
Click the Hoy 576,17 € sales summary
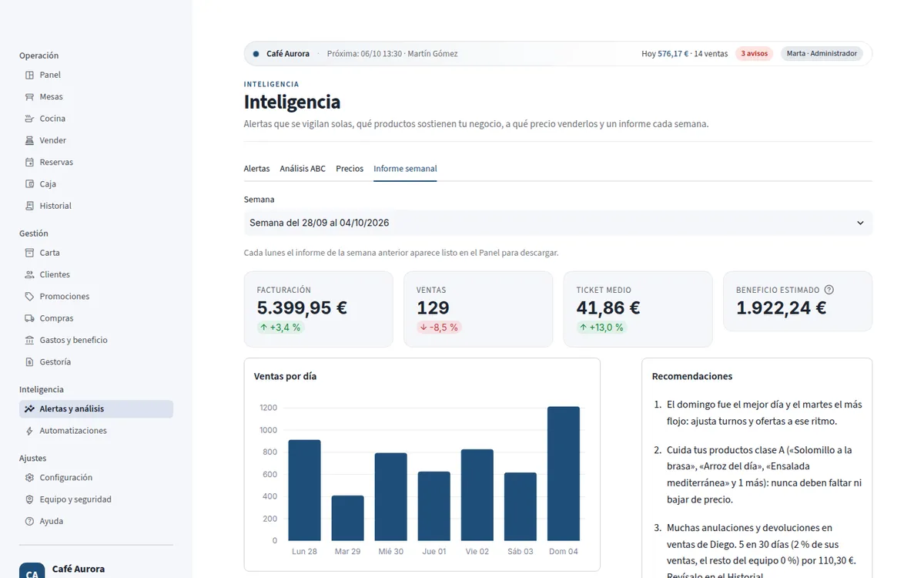click(685, 54)
